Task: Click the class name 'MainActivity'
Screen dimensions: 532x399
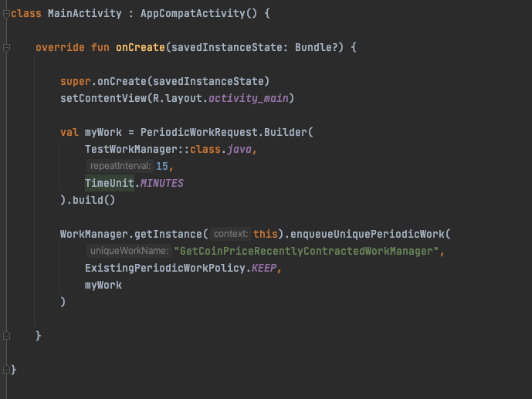Action: click(x=84, y=14)
